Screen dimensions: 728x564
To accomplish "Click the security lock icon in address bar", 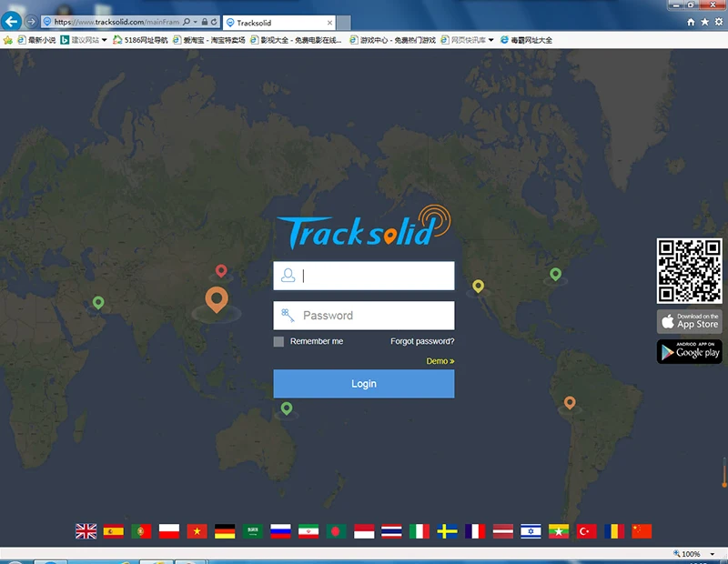I will (x=205, y=21).
